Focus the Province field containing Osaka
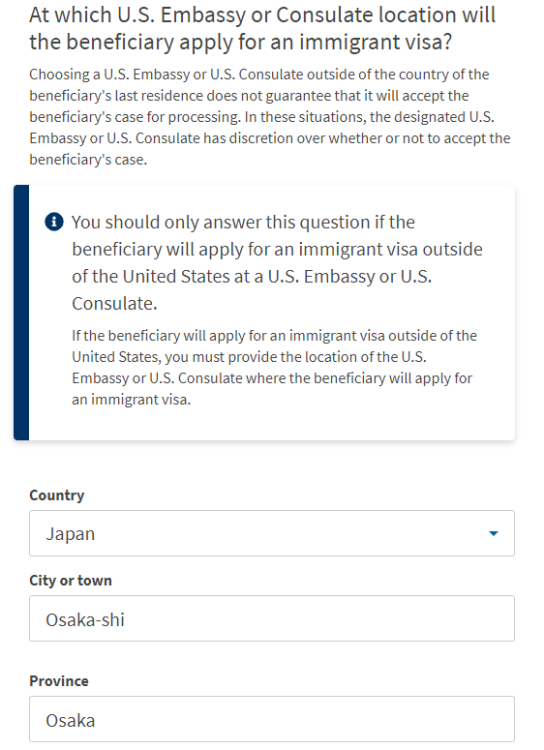Image resolution: width=544 pixels, height=750 pixels. pyautogui.click(x=272, y=719)
